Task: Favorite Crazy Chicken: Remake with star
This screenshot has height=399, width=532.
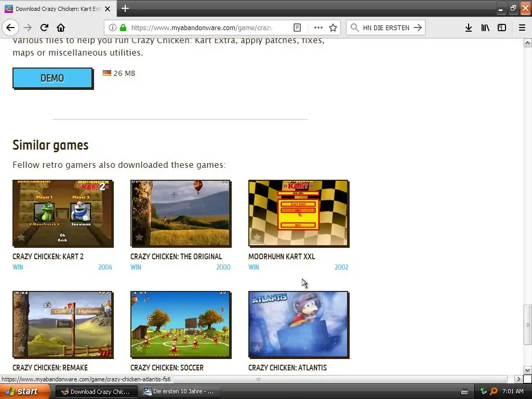Action: 21,349
